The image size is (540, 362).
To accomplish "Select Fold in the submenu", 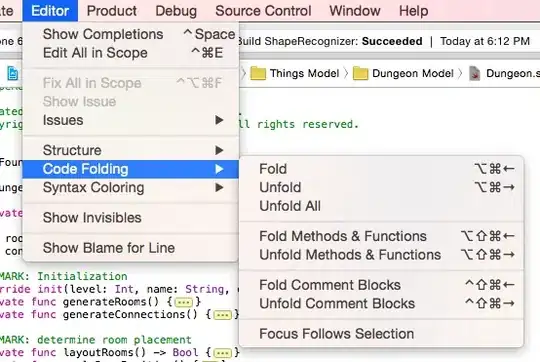I will coord(382,169).
